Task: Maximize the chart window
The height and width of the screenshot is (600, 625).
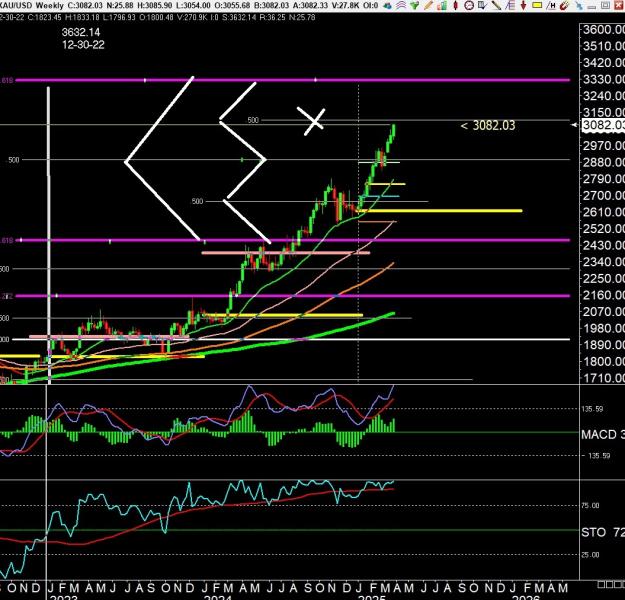Action: (x=605, y=5)
